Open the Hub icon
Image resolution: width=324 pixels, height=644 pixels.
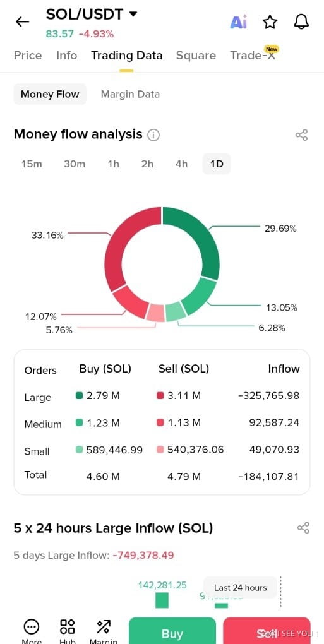[x=68, y=627]
